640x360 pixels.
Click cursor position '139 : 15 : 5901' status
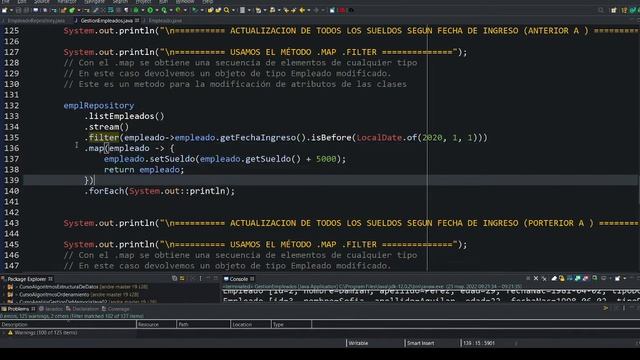click(479, 343)
